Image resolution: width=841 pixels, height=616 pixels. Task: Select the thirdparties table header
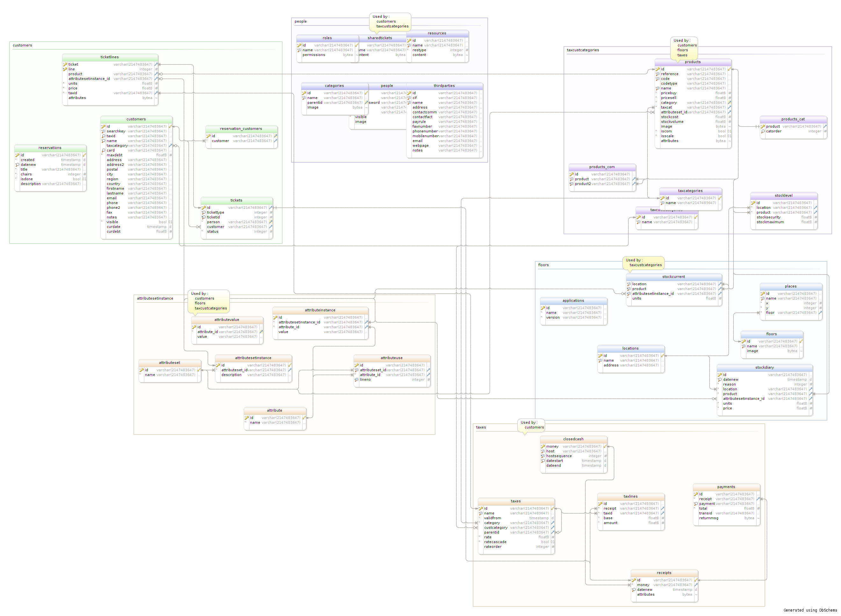444,86
